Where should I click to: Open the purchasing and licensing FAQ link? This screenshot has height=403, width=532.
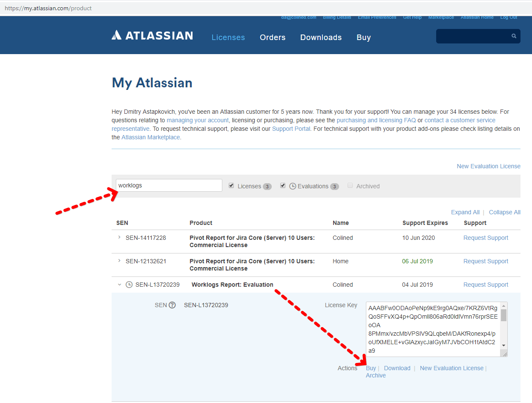[x=376, y=120]
